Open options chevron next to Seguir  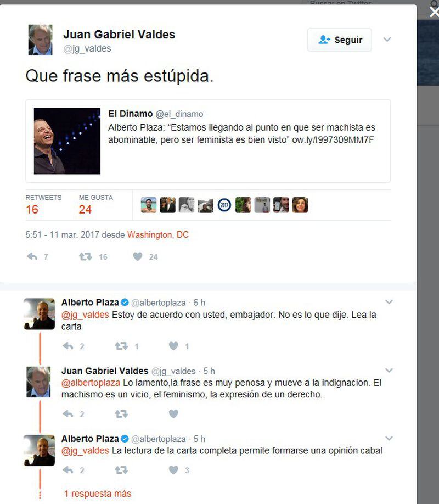[387, 40]
